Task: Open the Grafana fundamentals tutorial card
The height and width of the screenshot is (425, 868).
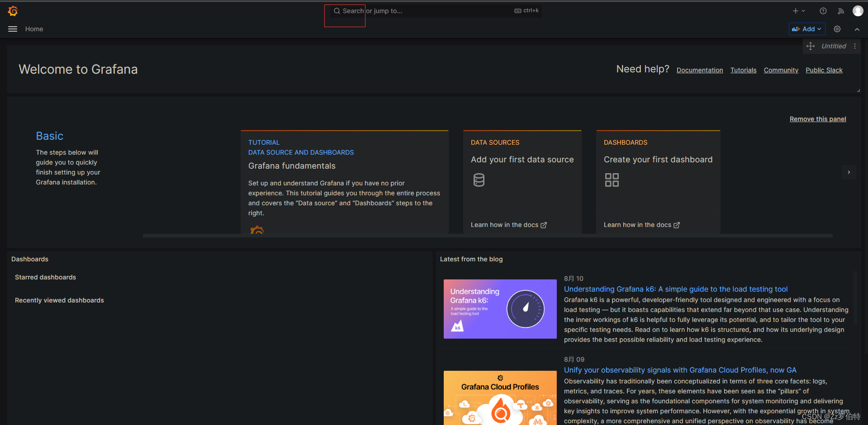Action: pyautogui.click(x=345, y=182)
